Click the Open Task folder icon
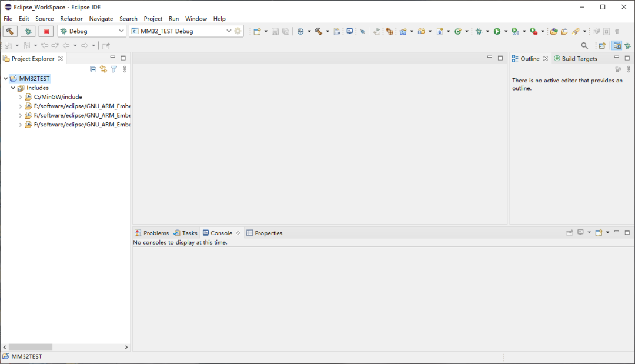 [x=564, y=32]
